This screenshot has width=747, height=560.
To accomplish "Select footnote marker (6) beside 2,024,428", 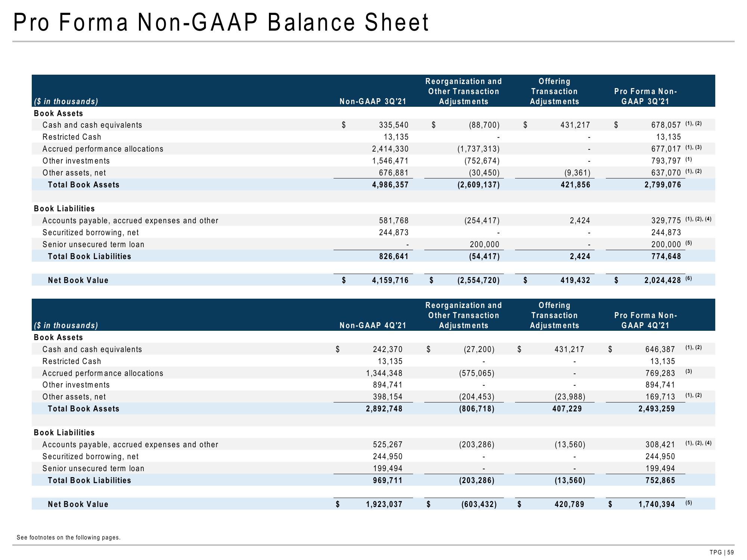I will 689,279.
